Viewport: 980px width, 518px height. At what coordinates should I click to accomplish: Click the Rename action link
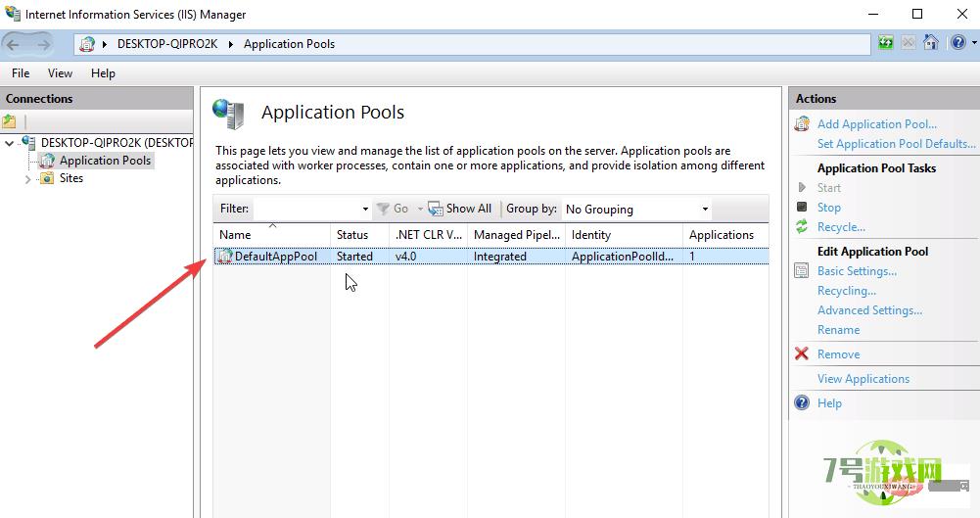(838, 329)
